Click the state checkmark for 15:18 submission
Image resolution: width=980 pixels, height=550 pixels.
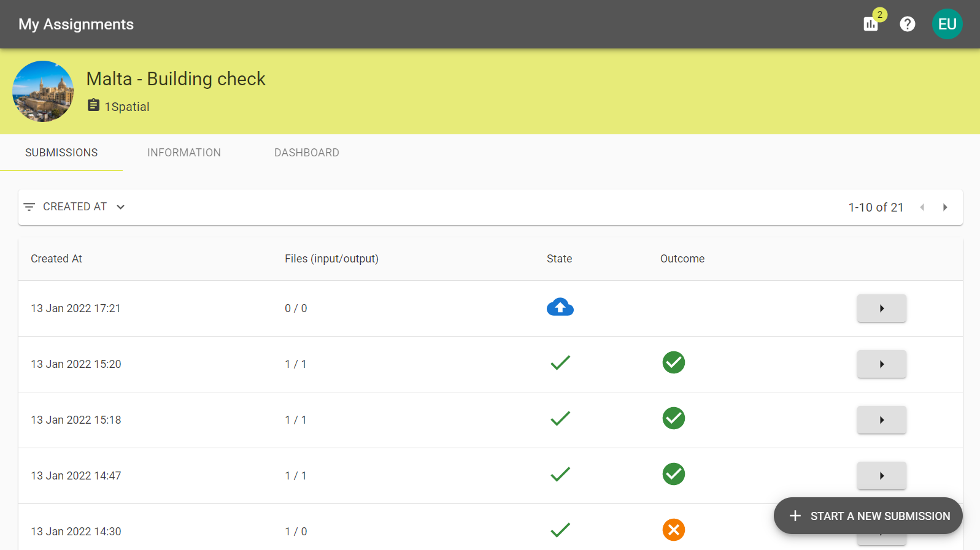click(560, 419)
